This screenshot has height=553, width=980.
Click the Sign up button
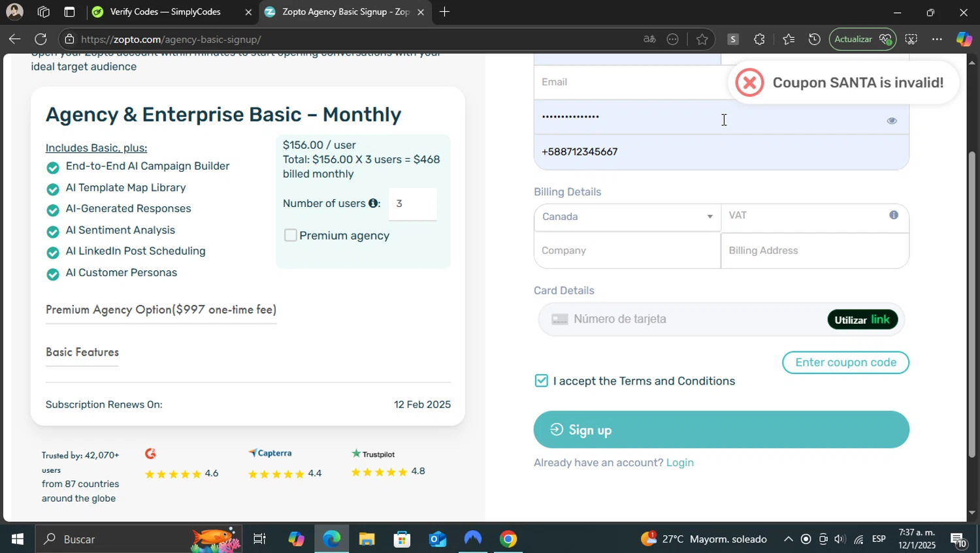point(721,430)
